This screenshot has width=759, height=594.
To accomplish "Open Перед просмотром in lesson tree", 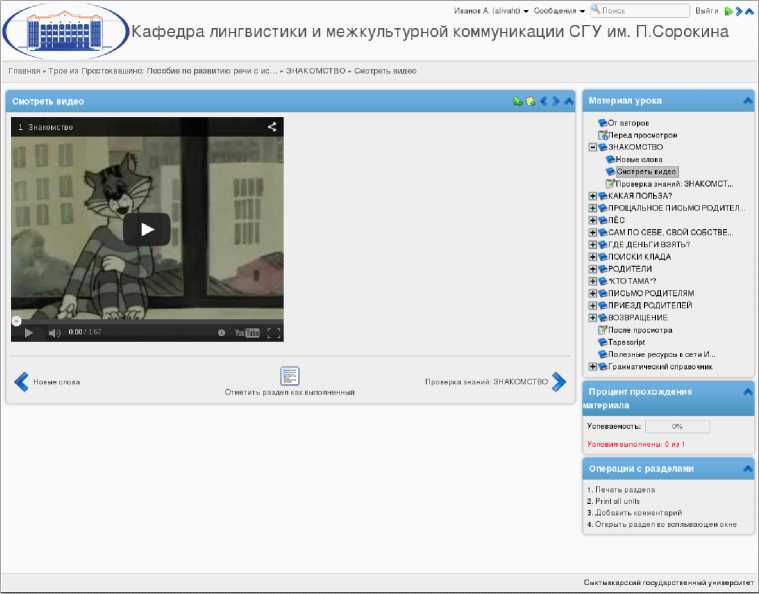I will click(642, 135).
